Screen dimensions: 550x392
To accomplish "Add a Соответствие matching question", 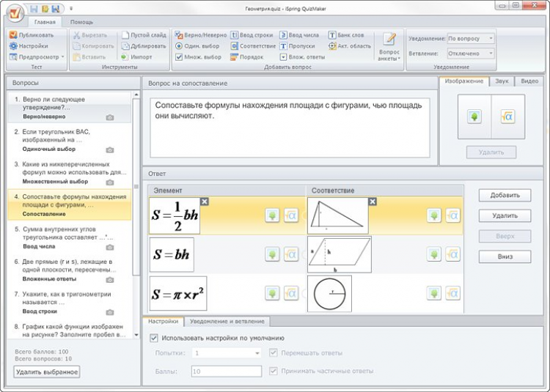I will click(235, 45).
